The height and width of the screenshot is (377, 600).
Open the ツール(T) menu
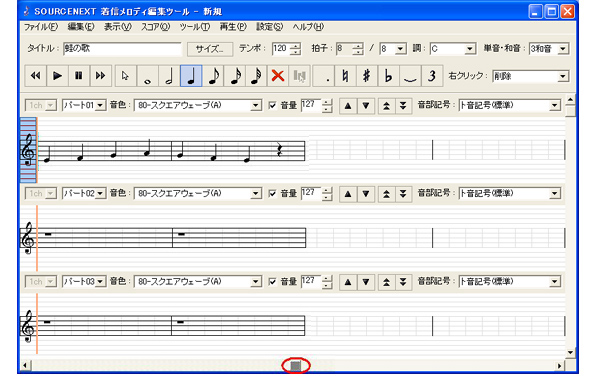tap(195, 27)
